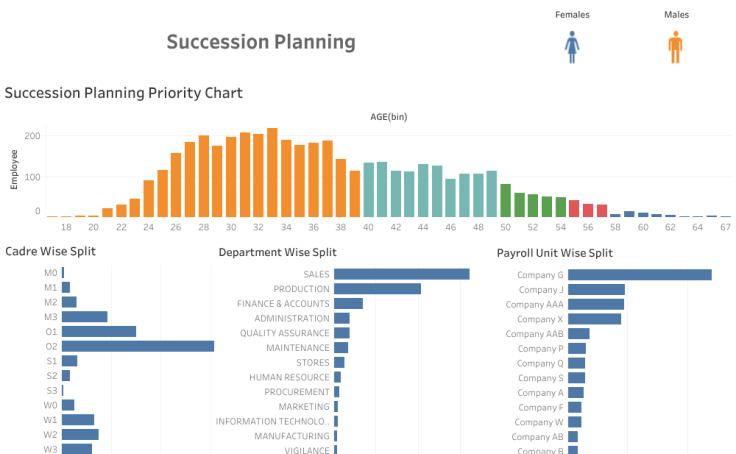Click the blue Females figure icon
Viewport: 736px width, 454px height.
click(x=573, y=46)
